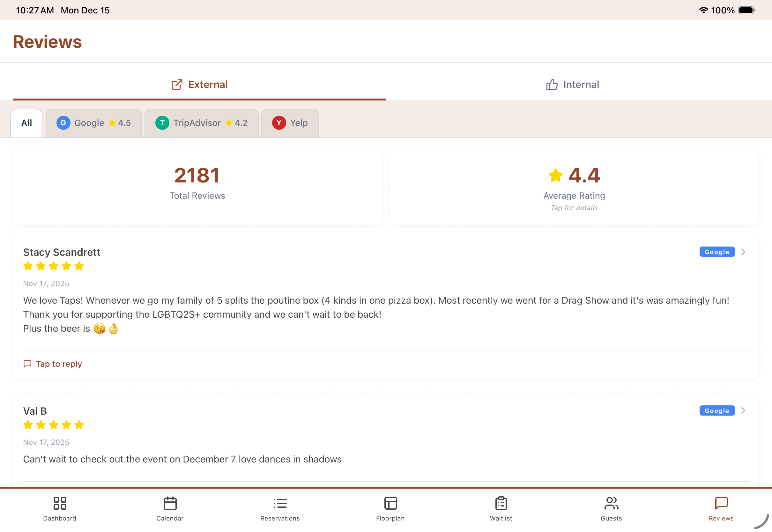This screenshot has height=532, width=772.
Task: Open the Guests people icon
Action: click(611, 503)
